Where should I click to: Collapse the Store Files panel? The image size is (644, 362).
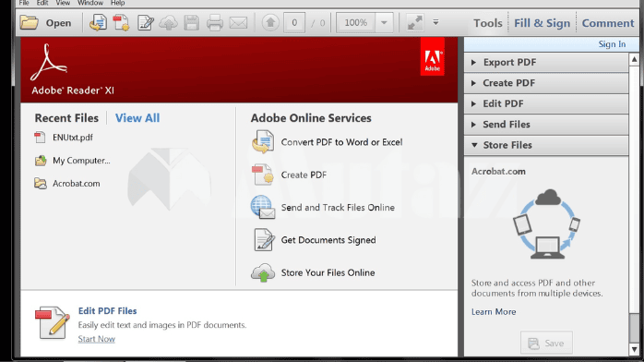point(546,145)
